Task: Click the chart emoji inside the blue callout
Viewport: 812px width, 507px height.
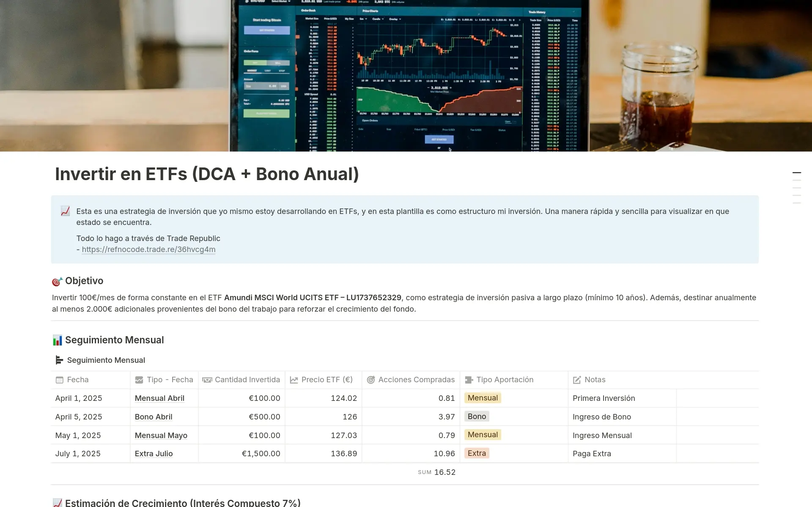Action: [65, 211]
